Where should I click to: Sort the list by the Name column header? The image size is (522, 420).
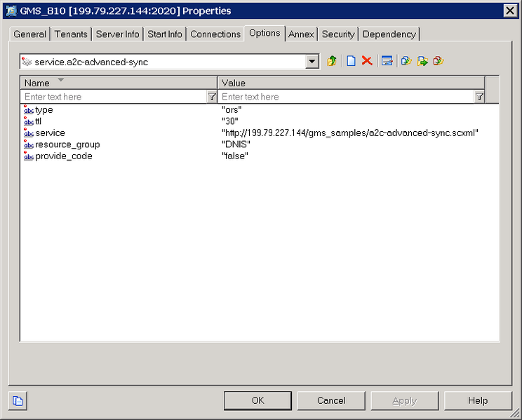tap(119, 83)
